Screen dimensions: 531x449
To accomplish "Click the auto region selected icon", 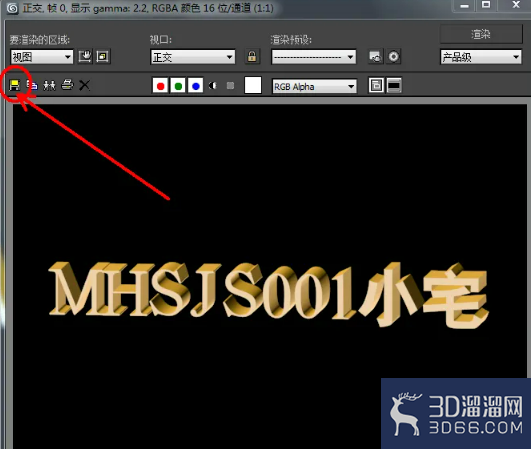I will point(102,57).
